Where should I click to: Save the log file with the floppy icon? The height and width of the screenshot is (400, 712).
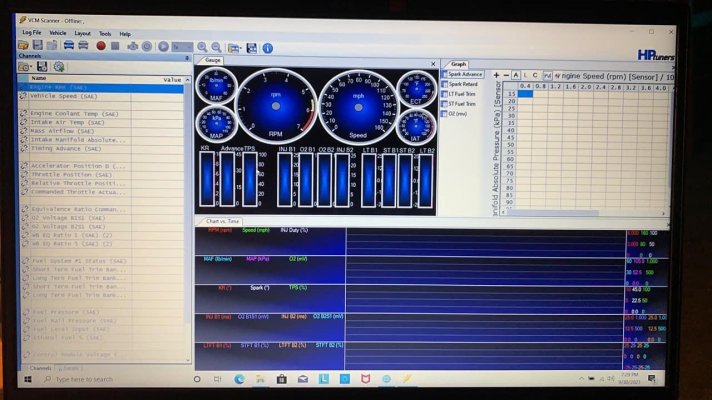tap(38, 45)
